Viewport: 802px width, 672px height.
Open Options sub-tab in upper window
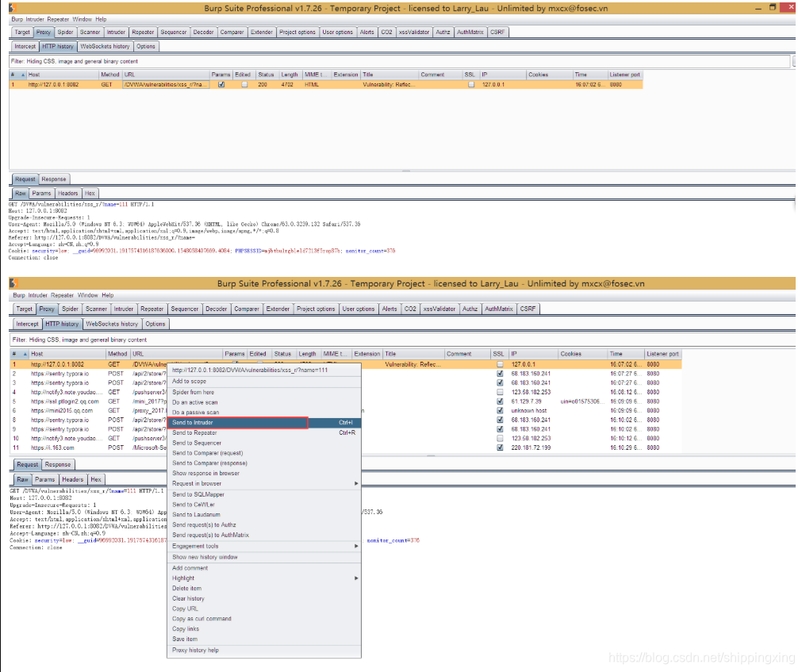146,47
